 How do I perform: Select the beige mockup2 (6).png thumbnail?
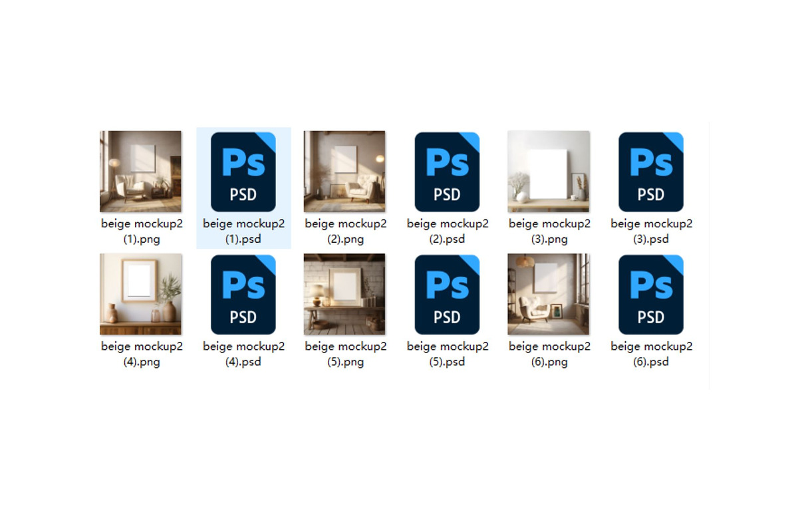[549, 295]
